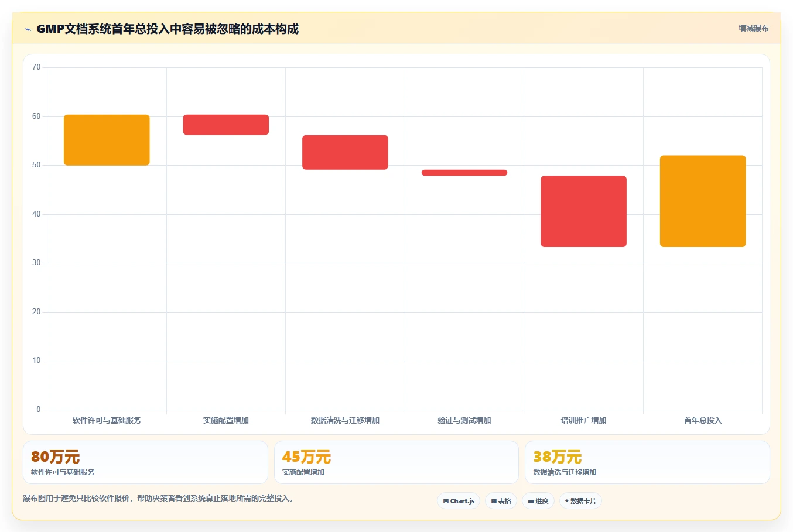Click the orange 首年总投入 bar
The width and height of the screenshot is (793, 532).
(703, 201)
